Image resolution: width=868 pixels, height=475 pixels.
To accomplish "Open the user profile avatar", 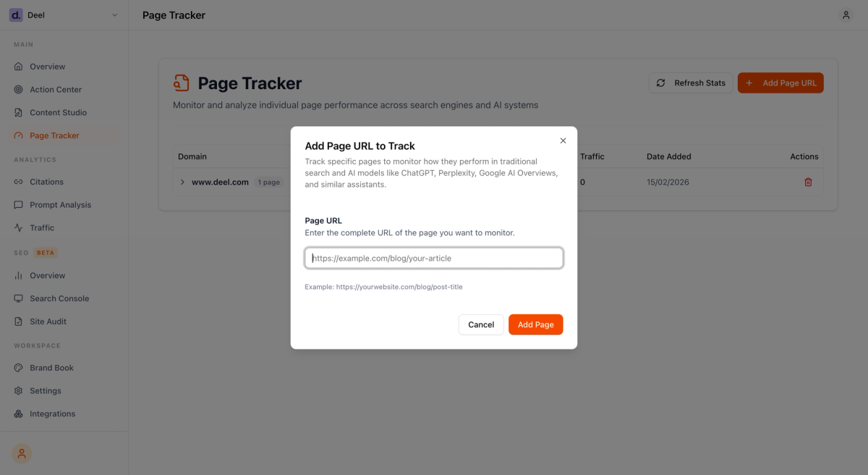I will point(846,14).
